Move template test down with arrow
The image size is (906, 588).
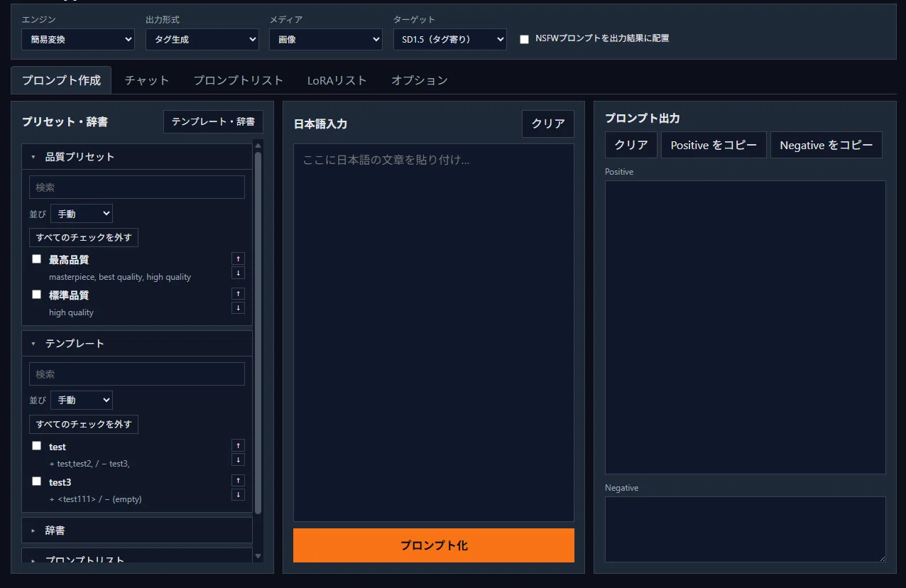point(238,459)
